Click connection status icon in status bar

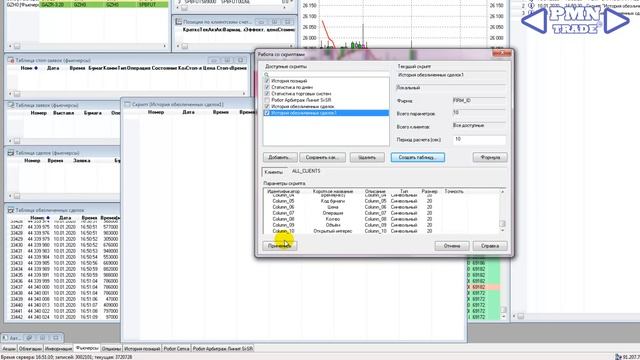point(618,357)
